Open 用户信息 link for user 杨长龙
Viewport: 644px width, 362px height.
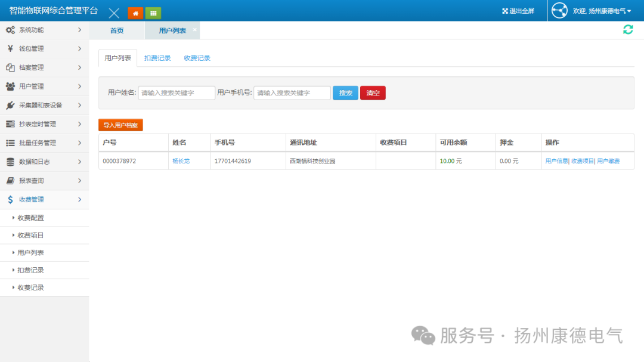click(558, 161)
